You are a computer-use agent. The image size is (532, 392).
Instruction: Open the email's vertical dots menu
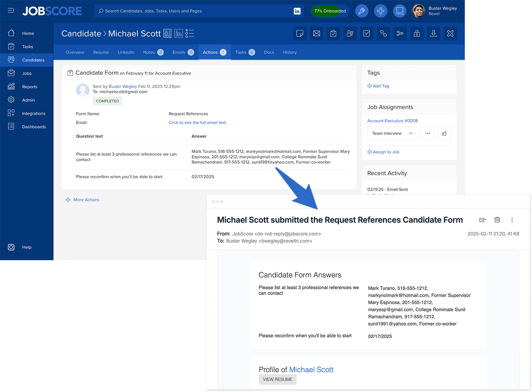click(x=512, y=220)
